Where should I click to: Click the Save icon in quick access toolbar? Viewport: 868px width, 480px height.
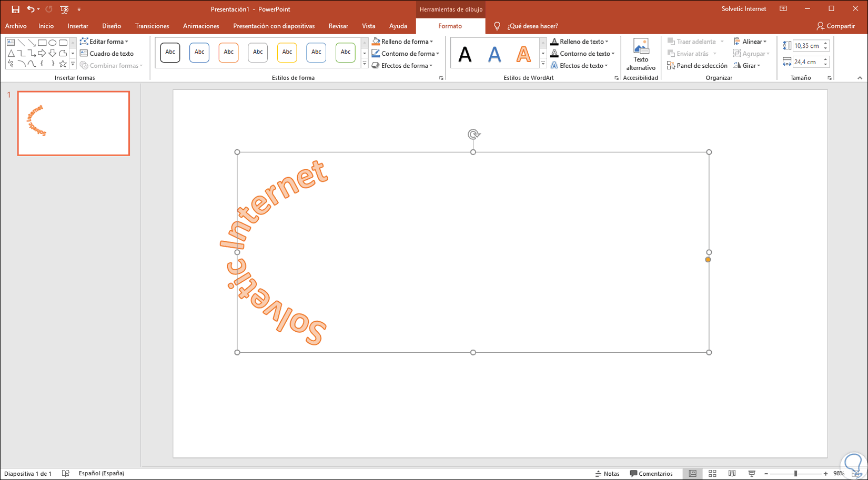coord(15,9)
